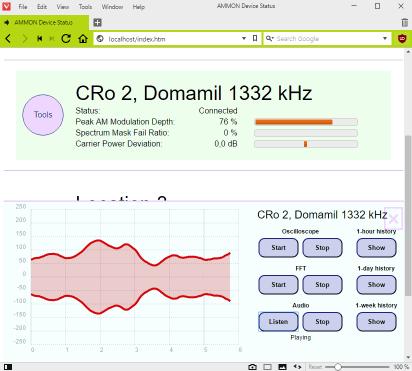Show the 1-hour history
The width and height of the screenshot is (412, 371).
click(376, 248)
